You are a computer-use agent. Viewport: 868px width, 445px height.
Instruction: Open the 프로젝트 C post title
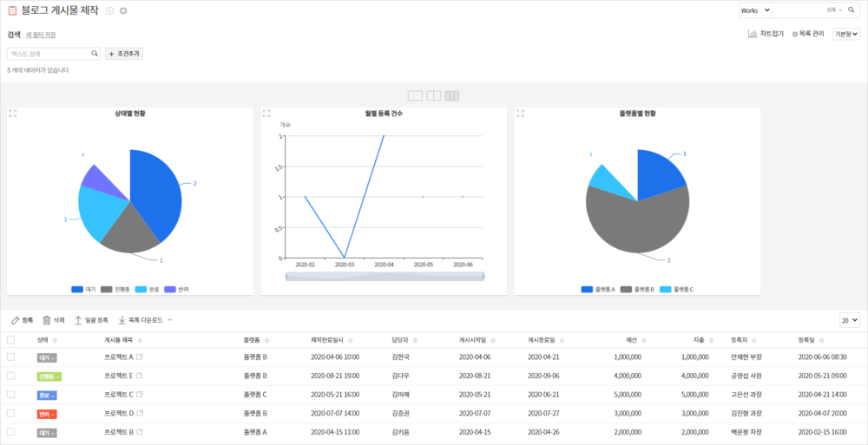(x=118, y=395)
